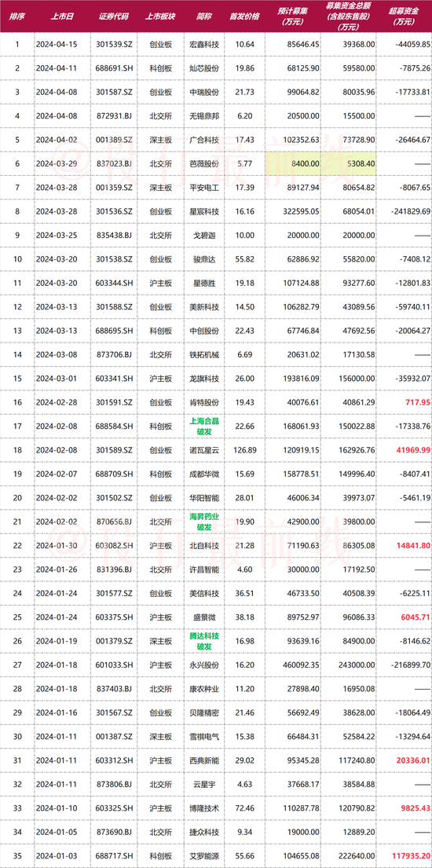Click the 博隆技术 cell
The height and width of the screenshot is (868, 432).
203,808
